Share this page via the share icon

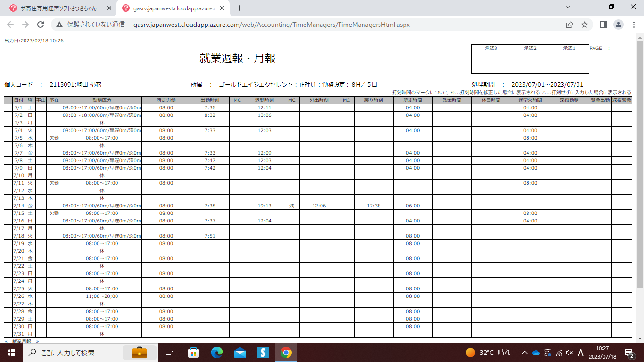pyautogui.click(x=570, y=25)
